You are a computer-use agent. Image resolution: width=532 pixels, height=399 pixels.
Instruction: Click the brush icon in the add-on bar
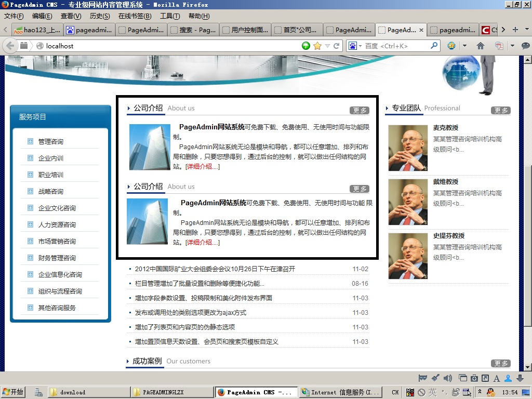pos(435,378)
